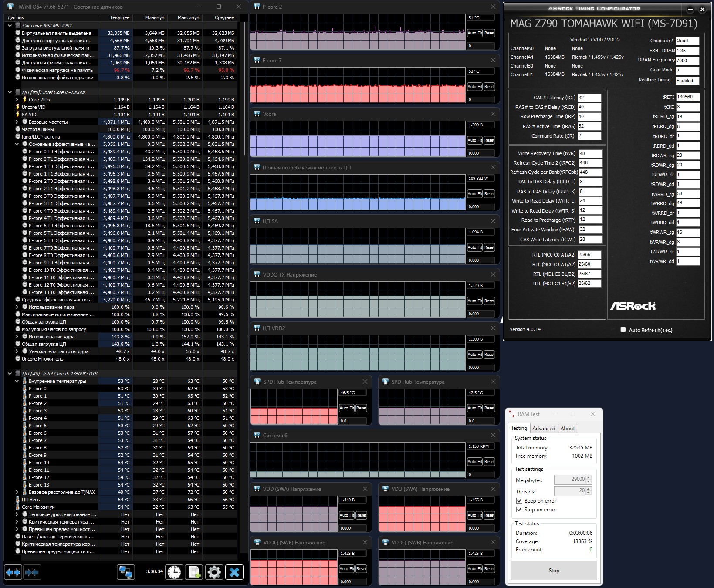Start logging with the log file icon
Image resolution: width=714 pixels, height=588 pixels.
[194, 572]
